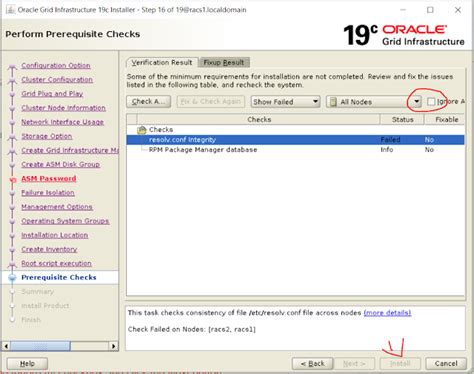Click the Checks root tree node
Screen dimensions: 474x374
coord(161,130)
